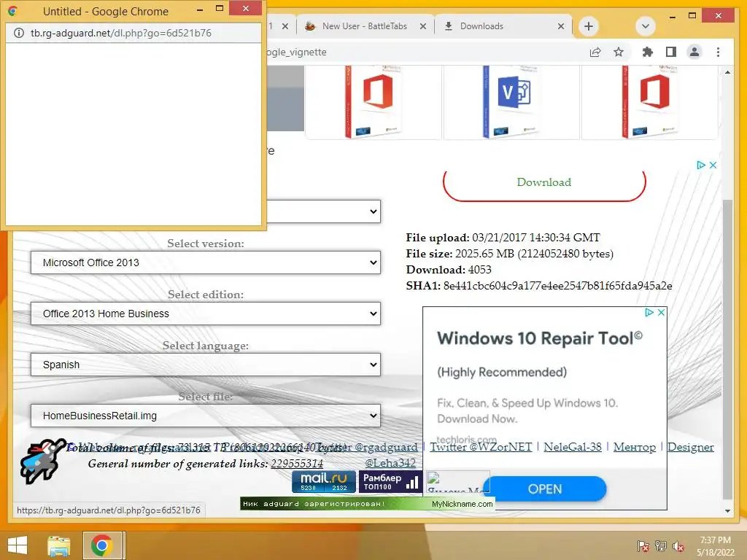Open the Designer link
Image resolution: width=747 pixels, height=560 pixels.
tap(691, 447)
